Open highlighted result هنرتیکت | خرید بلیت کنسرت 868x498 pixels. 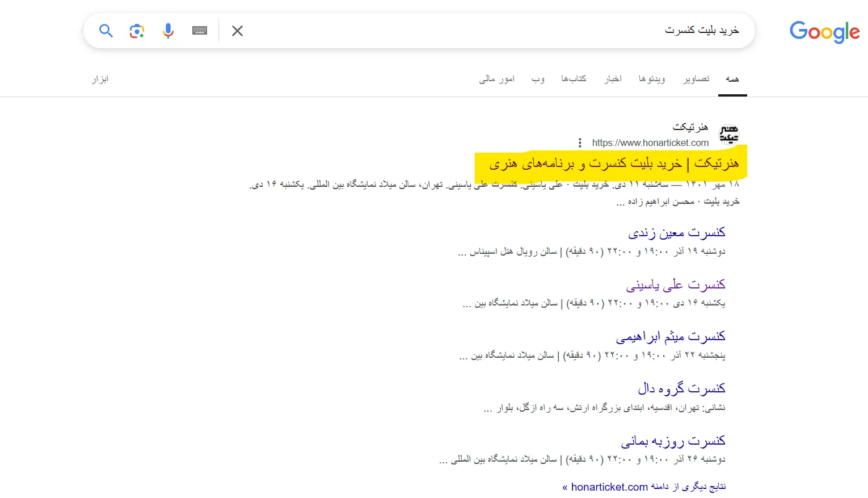pos(614,164)
